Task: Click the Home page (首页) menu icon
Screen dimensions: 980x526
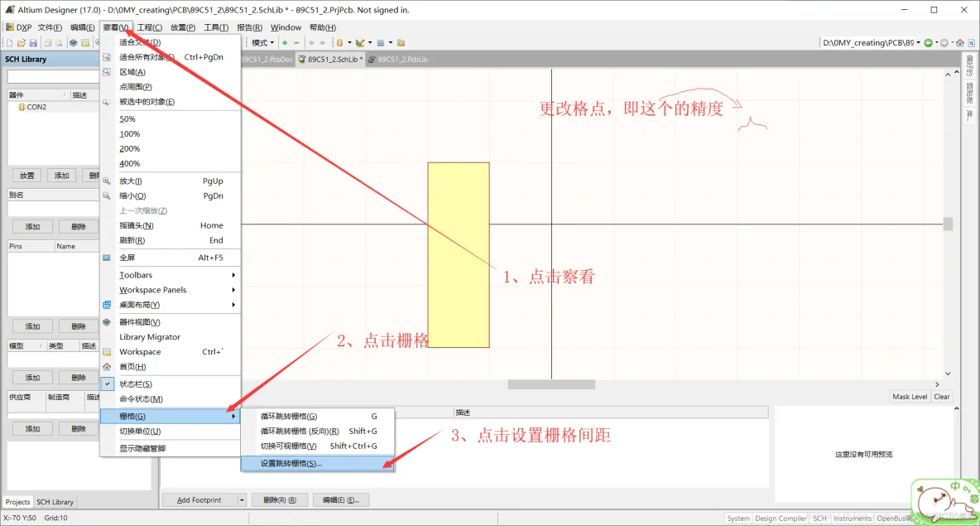Action: 106,366
